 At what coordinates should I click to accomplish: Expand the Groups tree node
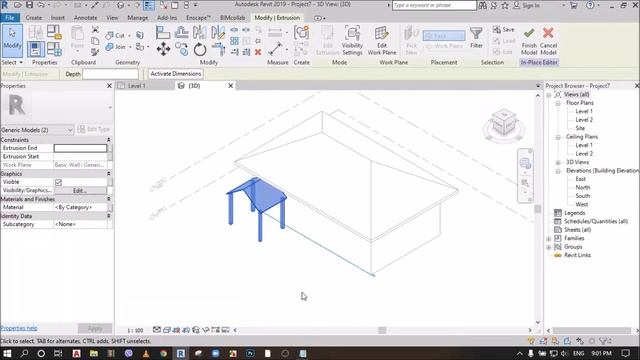tap(549, 247)
